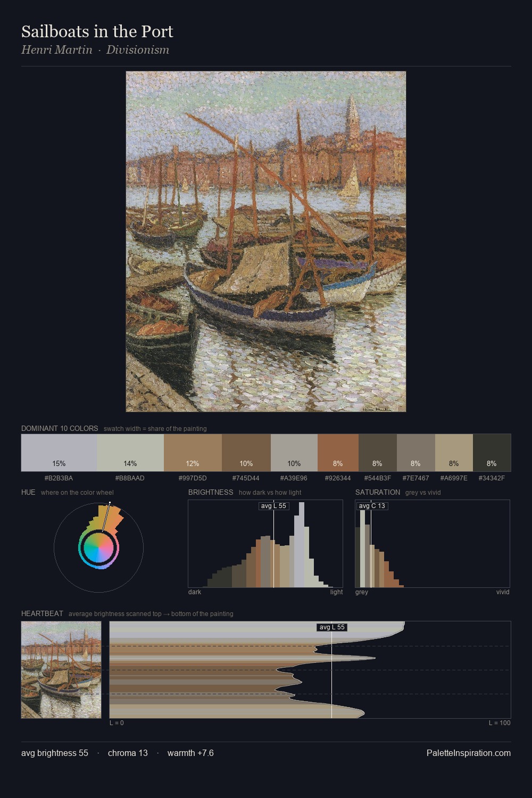Click the 'avg L 55' label in Heartbeat chart
Image resolution: width=532 pixels, height=798 pixels.
click(332, 627)
